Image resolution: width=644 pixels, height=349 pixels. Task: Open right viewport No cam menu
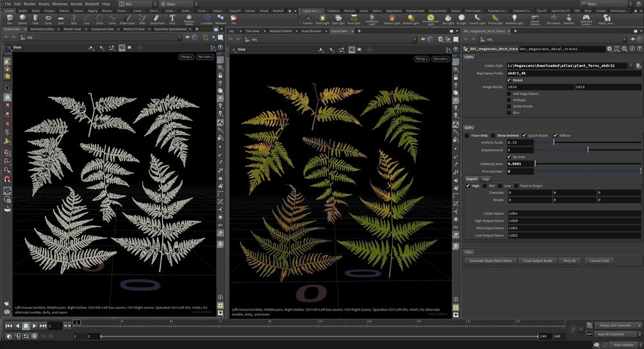click(440, 59)
